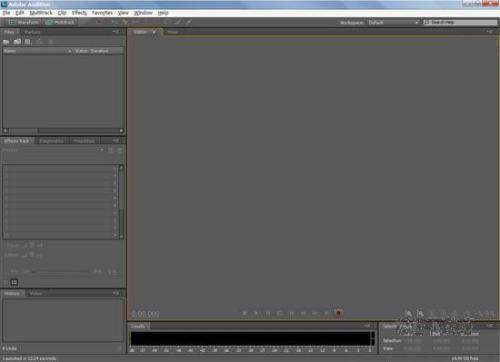The image size is (500, 362).
Task: Open the Help menu
Action: (163, 13)
